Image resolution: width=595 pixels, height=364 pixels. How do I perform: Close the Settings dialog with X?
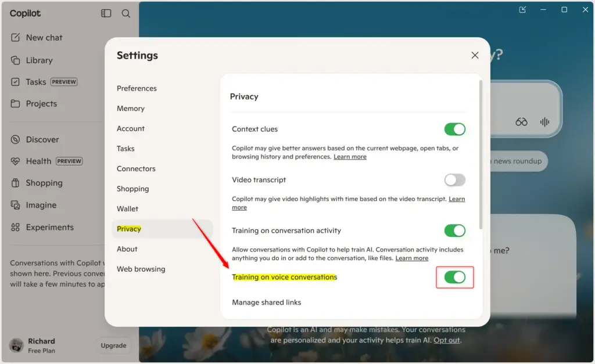tap(475, 55)
